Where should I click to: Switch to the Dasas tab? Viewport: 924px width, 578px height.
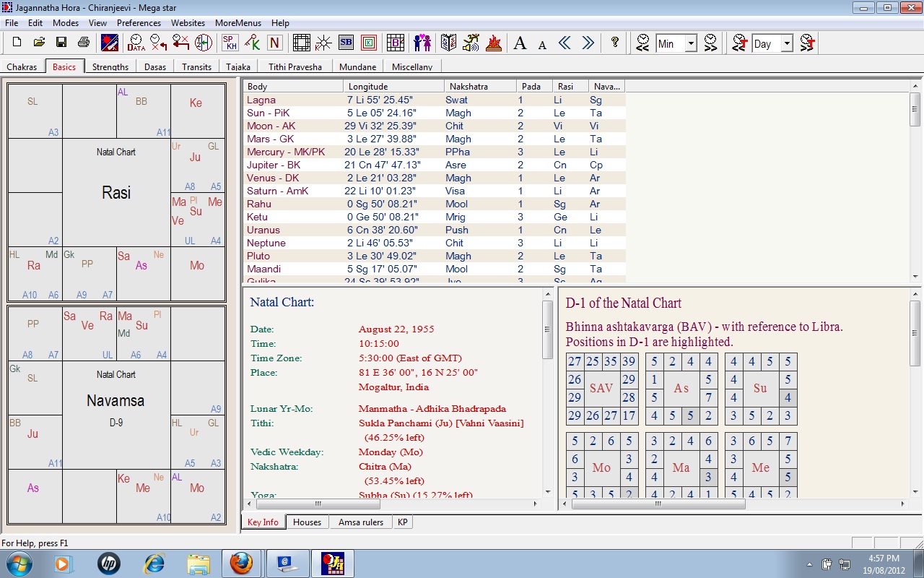coord(154,66)
